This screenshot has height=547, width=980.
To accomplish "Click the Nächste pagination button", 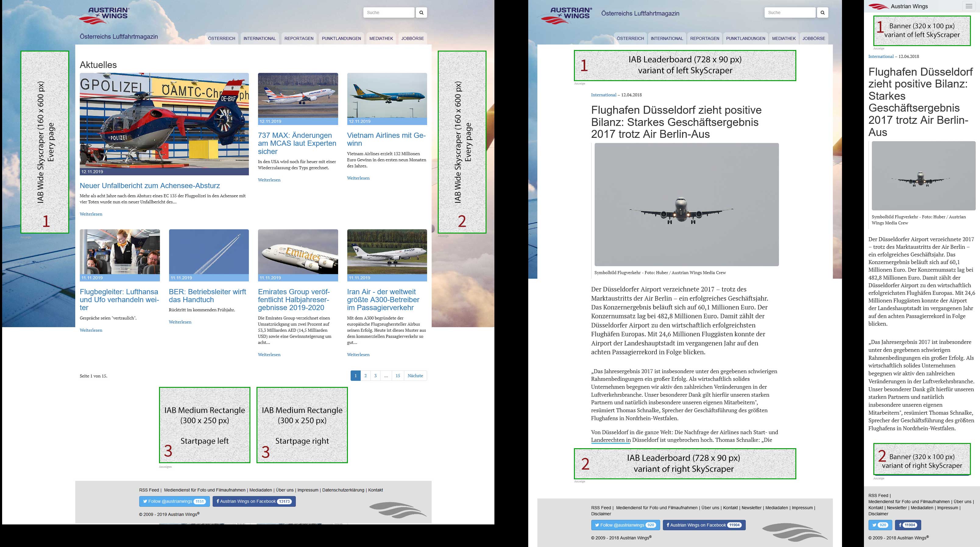I will tap(415, 376).
